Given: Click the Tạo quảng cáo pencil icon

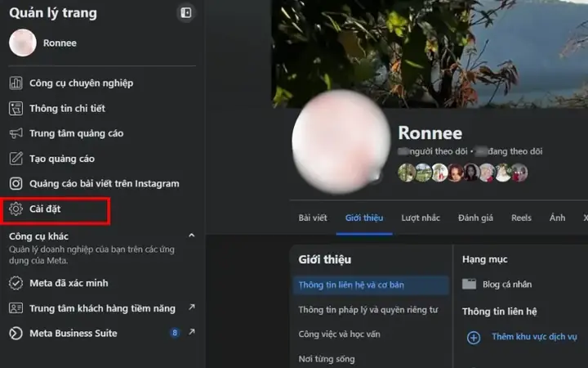Looking at the screenshot, I should point(16,159).
